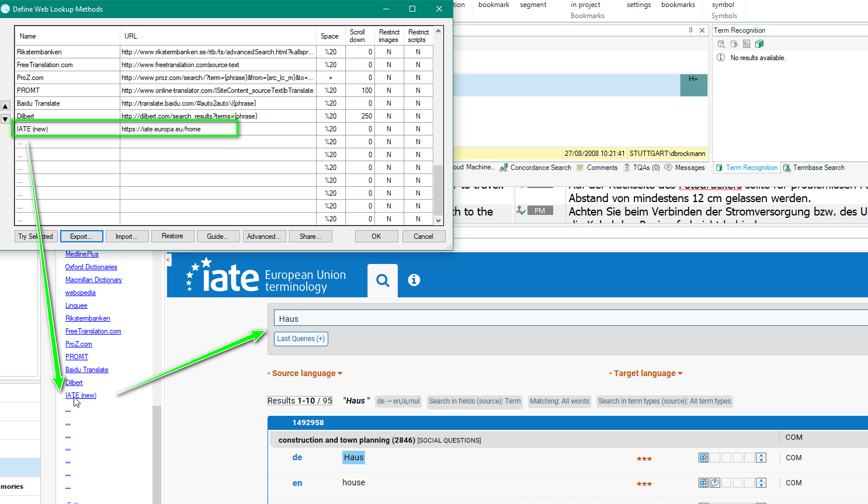868x504 pixels.
Task: Click the 'Search in term types (source)' chip
Action: [664, 401]
